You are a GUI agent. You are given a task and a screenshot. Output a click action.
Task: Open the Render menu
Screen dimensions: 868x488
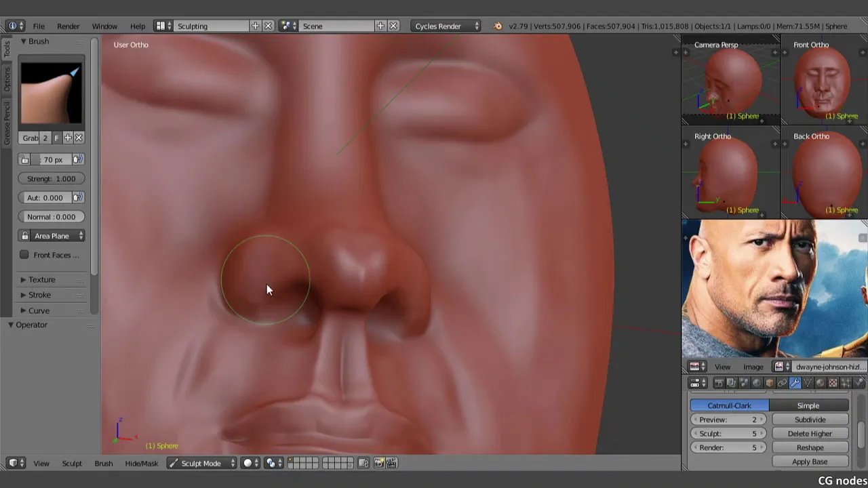(68, 26)
